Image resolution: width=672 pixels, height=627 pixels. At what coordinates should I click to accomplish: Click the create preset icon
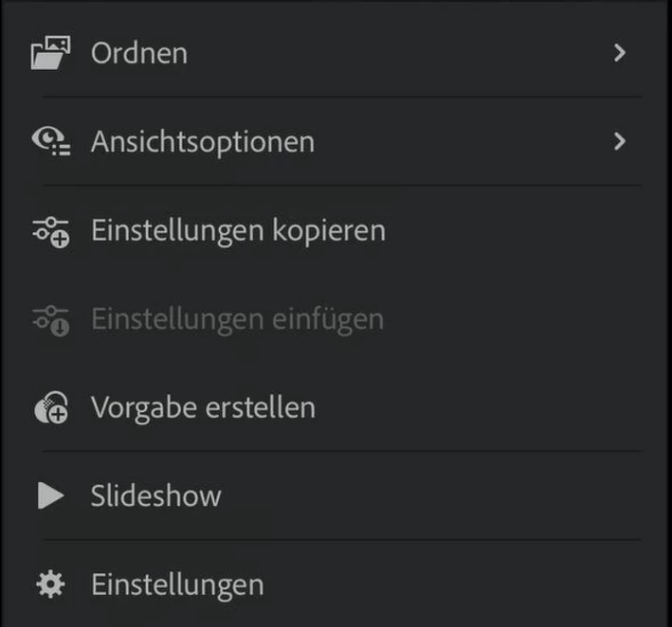(50, 408)
